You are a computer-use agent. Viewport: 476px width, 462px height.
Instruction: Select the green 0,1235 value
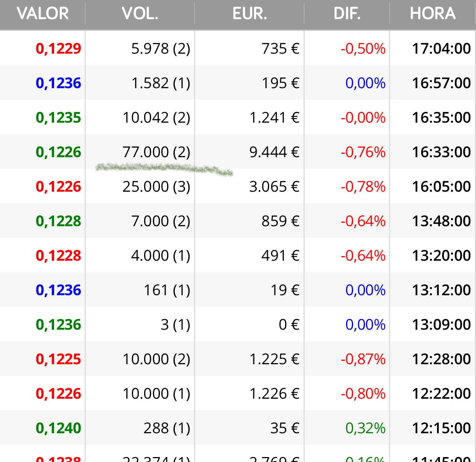[x=58, y=118]
